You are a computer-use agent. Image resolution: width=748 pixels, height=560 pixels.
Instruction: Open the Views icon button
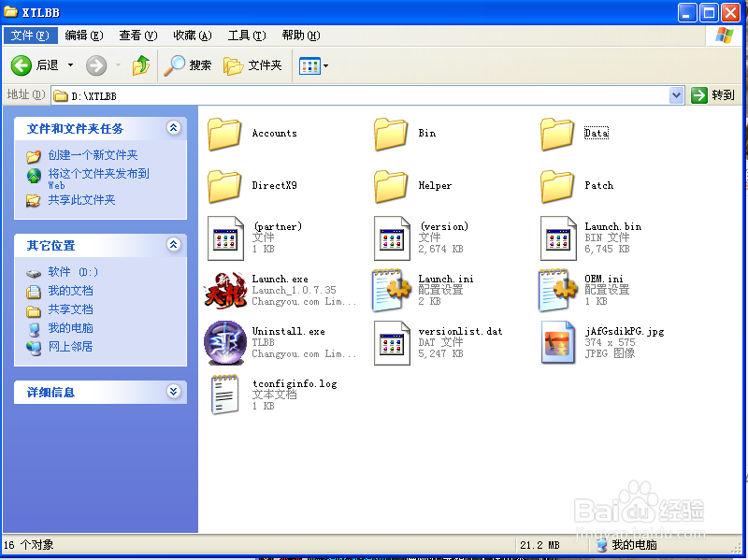click(309, 65)
